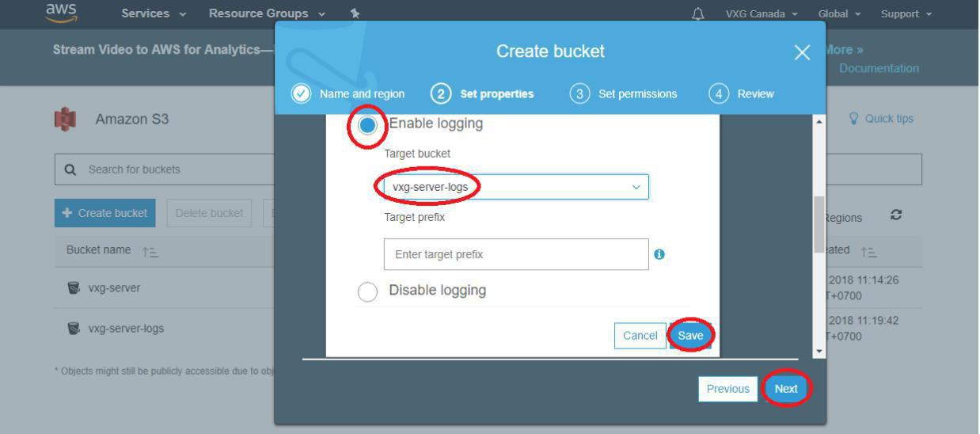
Task: Close the Create bucket dialog
Action: click(x=802, y=52)
